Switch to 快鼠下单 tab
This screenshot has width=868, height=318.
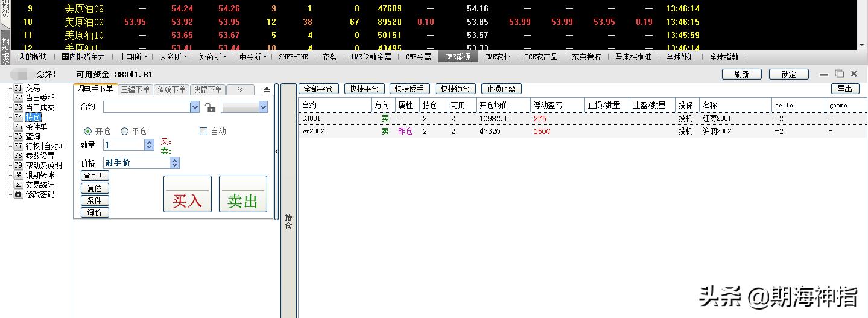pos(207,89)
